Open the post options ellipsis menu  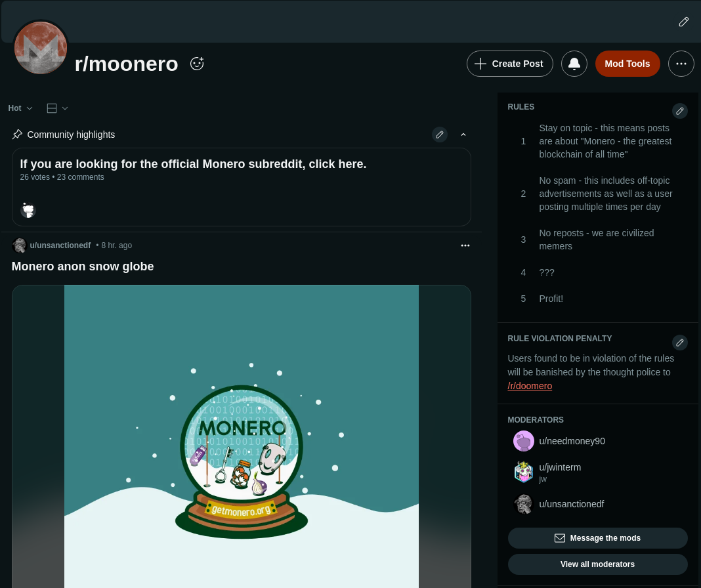465,245
